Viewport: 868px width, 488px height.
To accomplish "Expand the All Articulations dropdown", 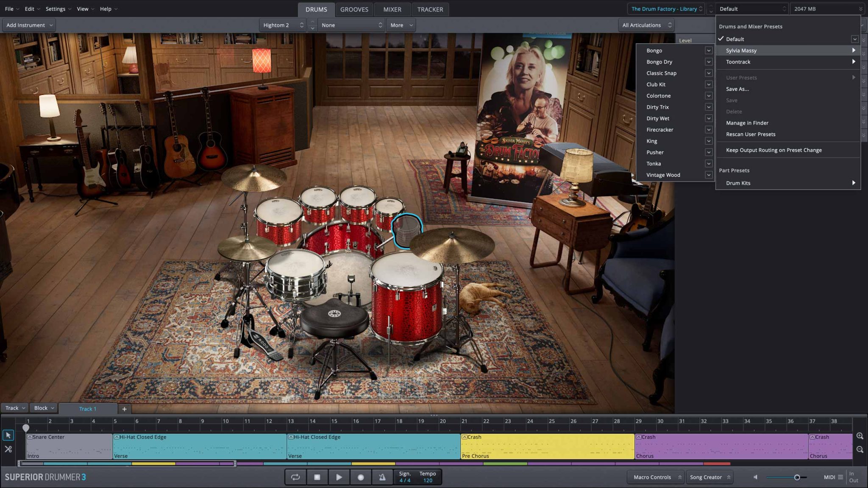I will pos(646,25).
